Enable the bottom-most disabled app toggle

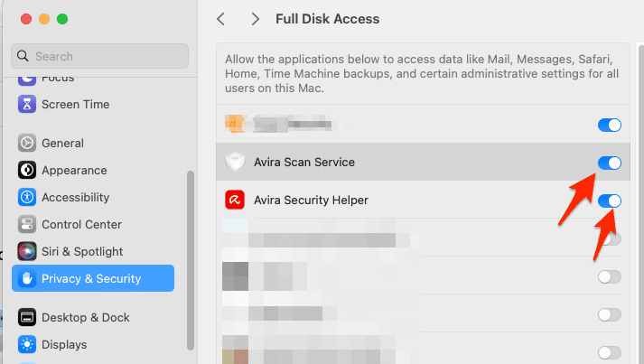[x=610, y=352]
